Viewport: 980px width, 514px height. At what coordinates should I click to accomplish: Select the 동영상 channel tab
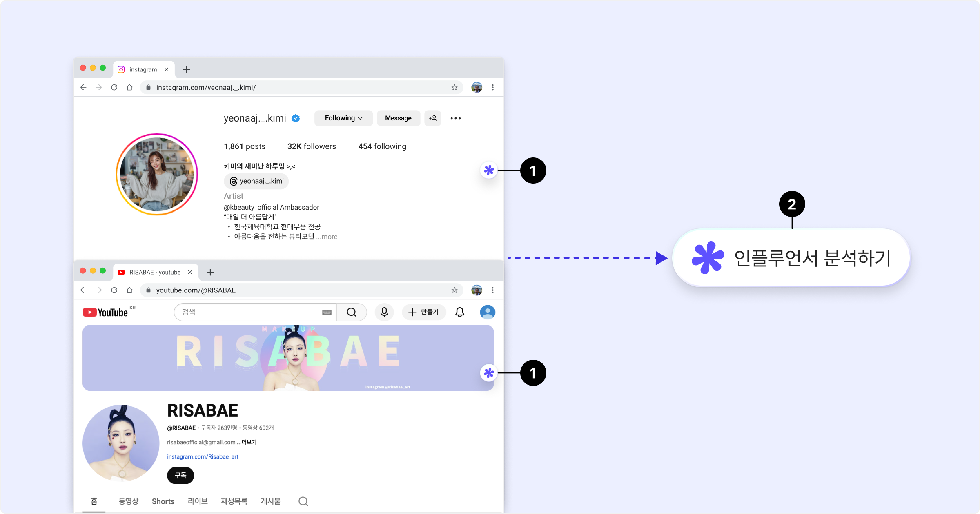129,501
